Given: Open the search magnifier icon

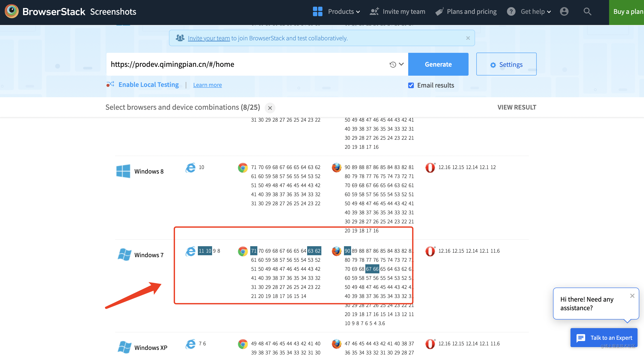Looking at the screenshot, I should pyautogui.click(x=587, y=11).
